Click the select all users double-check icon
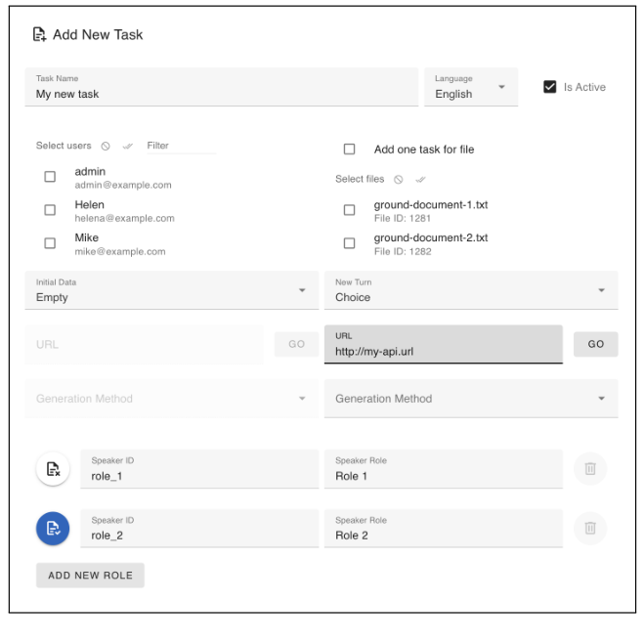644x644 pixels. pos(127,147)
